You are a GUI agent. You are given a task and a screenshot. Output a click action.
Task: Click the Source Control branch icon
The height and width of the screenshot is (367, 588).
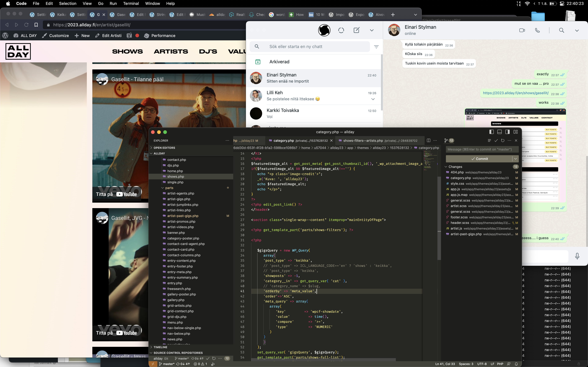446,141
